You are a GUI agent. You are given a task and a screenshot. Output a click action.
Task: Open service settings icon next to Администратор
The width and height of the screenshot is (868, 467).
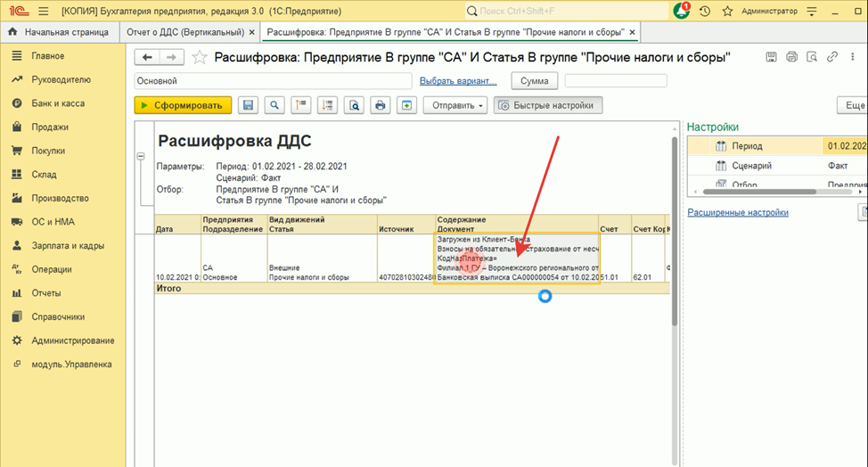click(812, 11)
